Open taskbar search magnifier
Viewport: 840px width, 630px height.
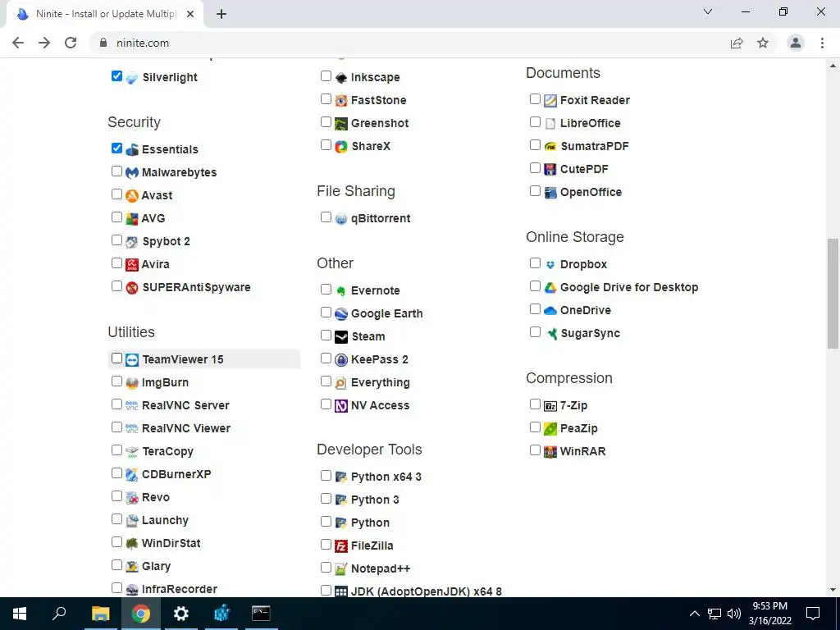click(59, 614)
